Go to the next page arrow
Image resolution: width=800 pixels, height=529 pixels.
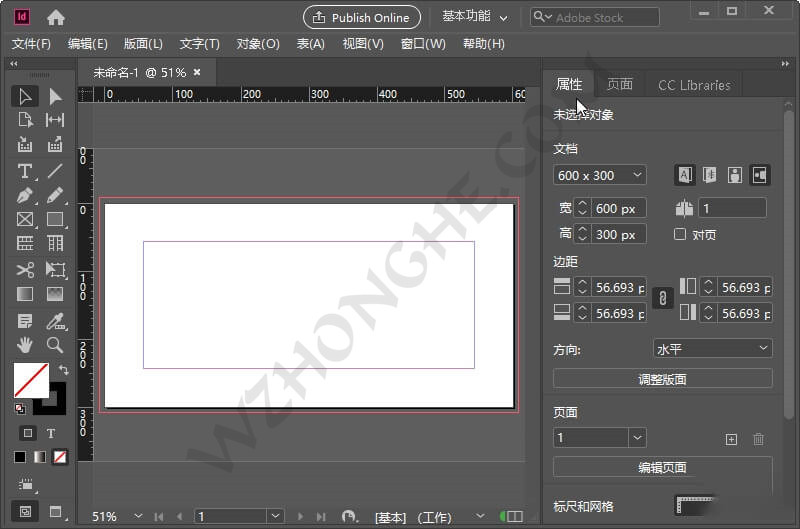[300, 516]
